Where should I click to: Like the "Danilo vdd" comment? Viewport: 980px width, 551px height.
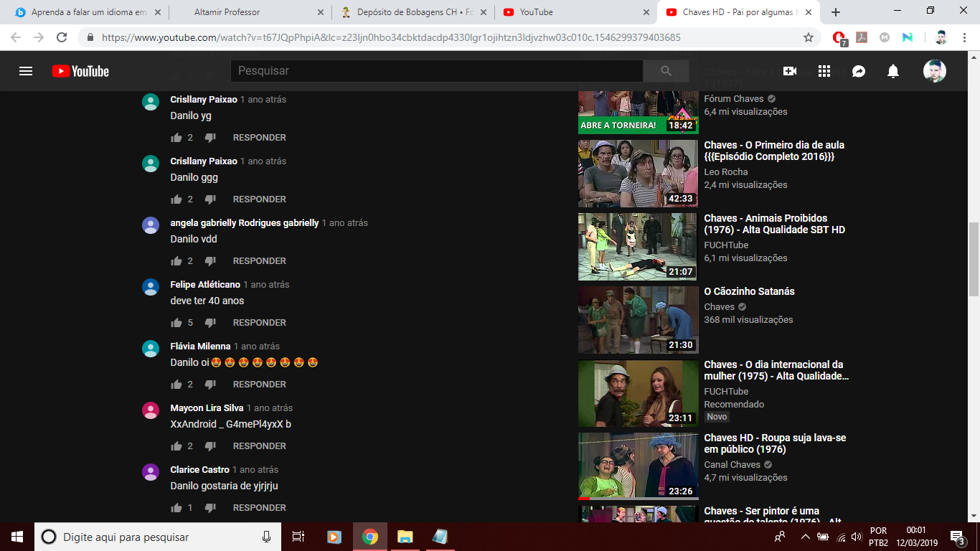[x=176, y=261]
